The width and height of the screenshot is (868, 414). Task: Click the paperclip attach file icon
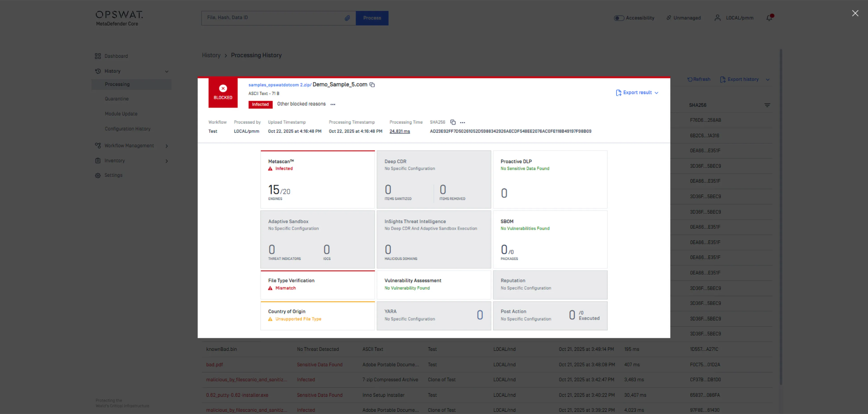pyautogui.click(x=347, y=18)
